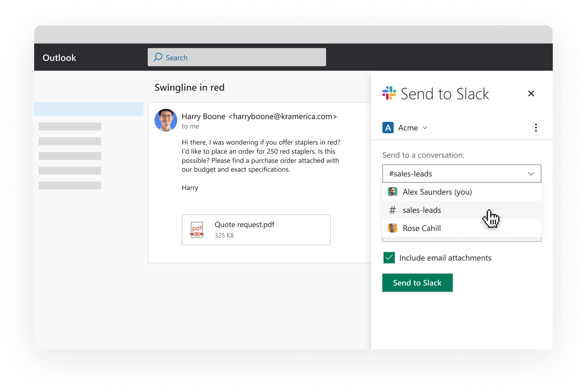Viewport: 587px width, 392px height.
Task: Click the magnifier search icon
Action: 158,57
